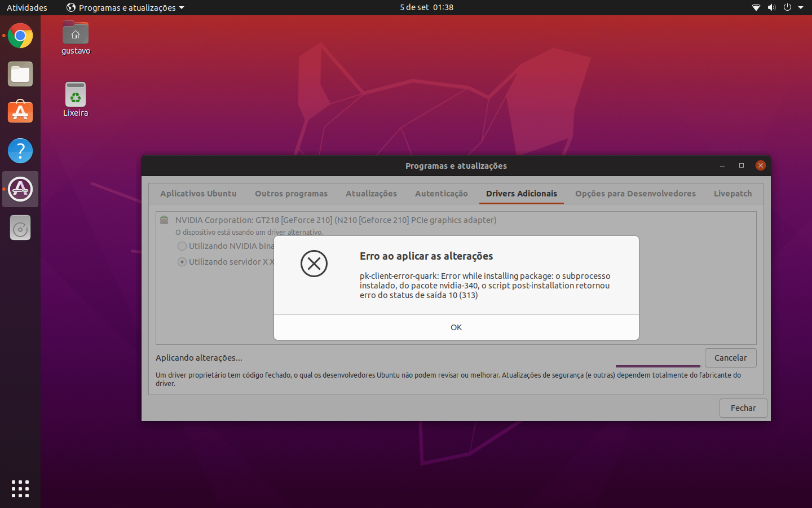Image resolution: width=812 pixels, height=508 pixels.
Task: Open Programas e atualizações app menu
Action: [125, 7]
